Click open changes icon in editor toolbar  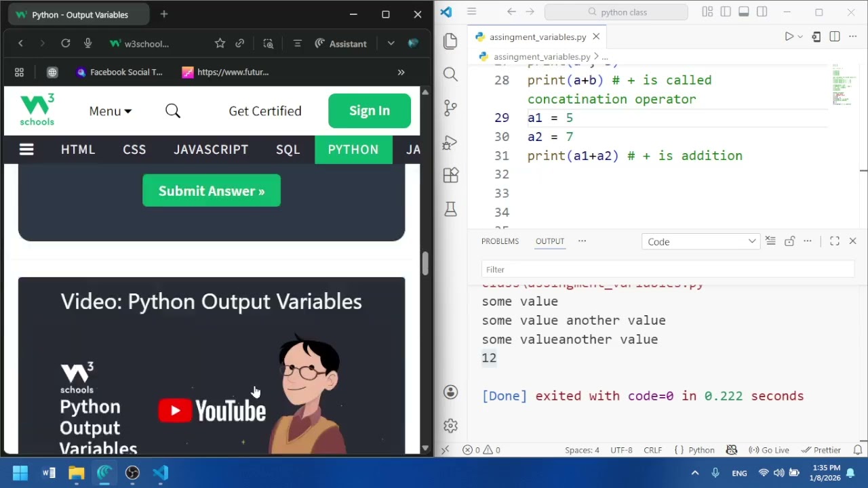tap(816, 37)
